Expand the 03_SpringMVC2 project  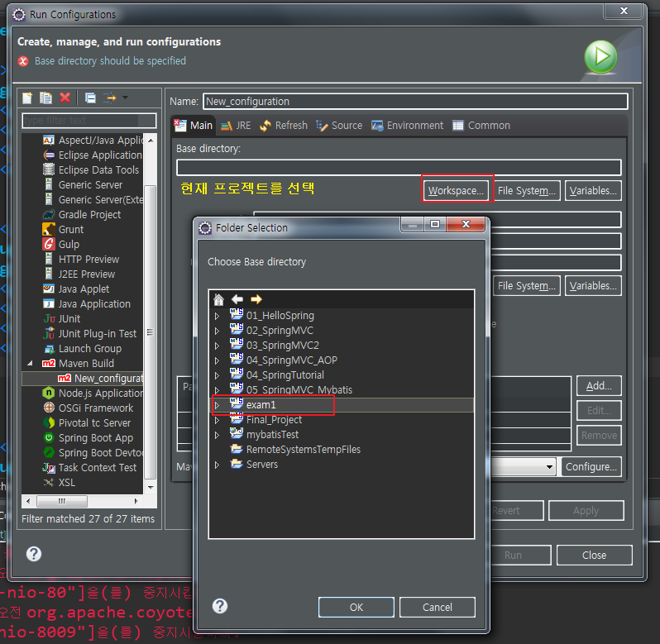[218, 346]
